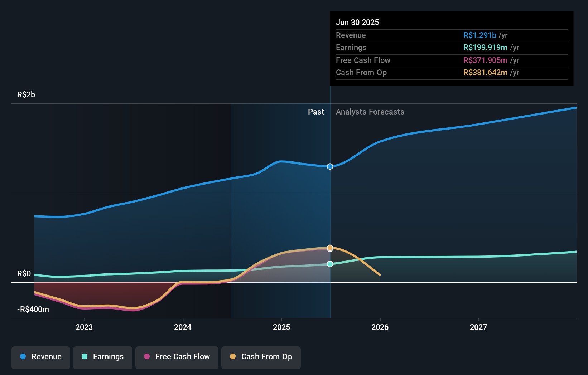This screenshot has height=375, width=588.
Task: Click the R$1.291b revenue value
Action: [479, 35]
